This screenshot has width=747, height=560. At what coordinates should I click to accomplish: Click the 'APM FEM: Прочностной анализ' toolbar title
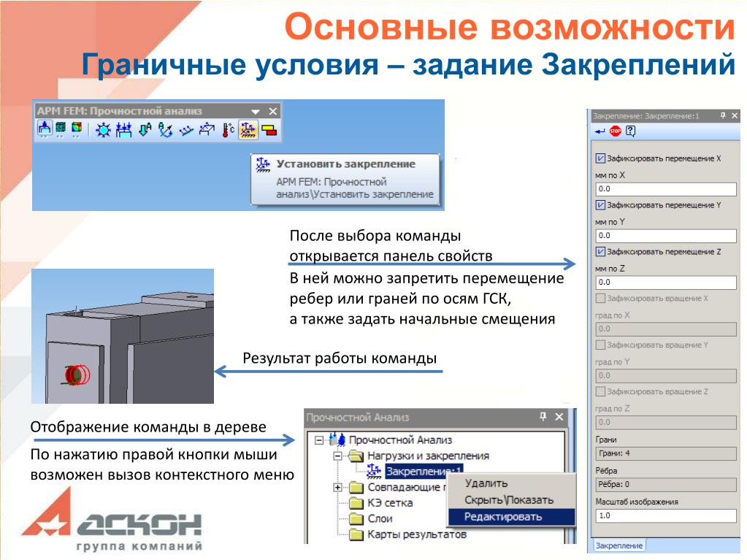click(120, 111)
